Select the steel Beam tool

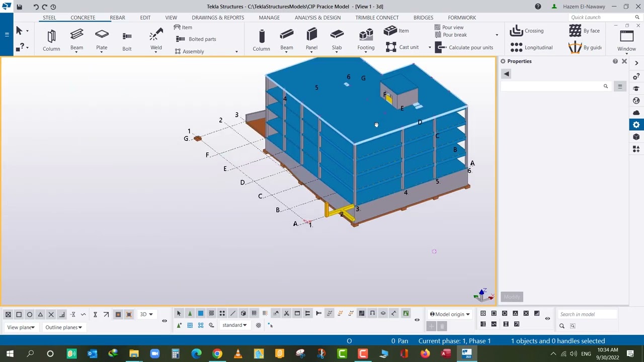click(x=76, y=40)
